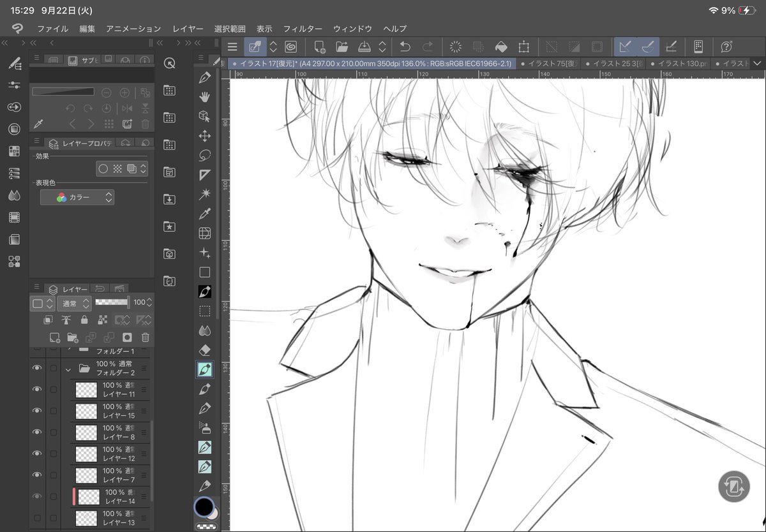Open the フィルター menu
The image size is (766, 532).
(x=303, y=29)
